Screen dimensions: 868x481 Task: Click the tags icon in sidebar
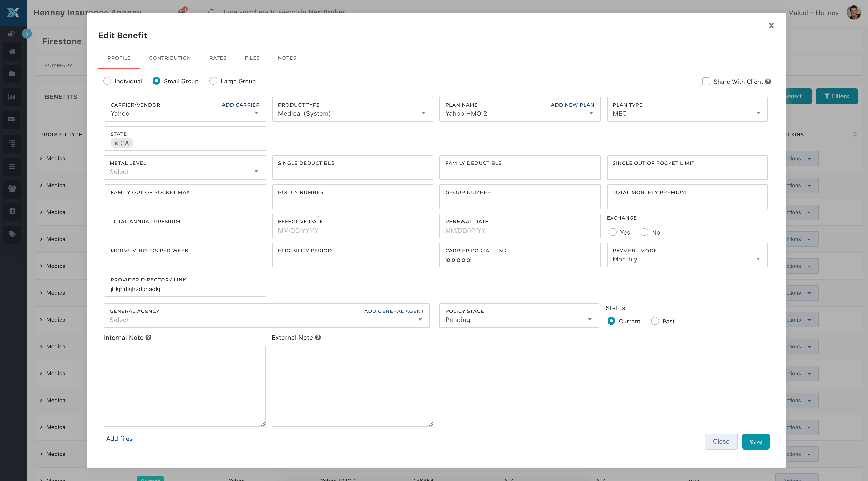click(12, 234)
